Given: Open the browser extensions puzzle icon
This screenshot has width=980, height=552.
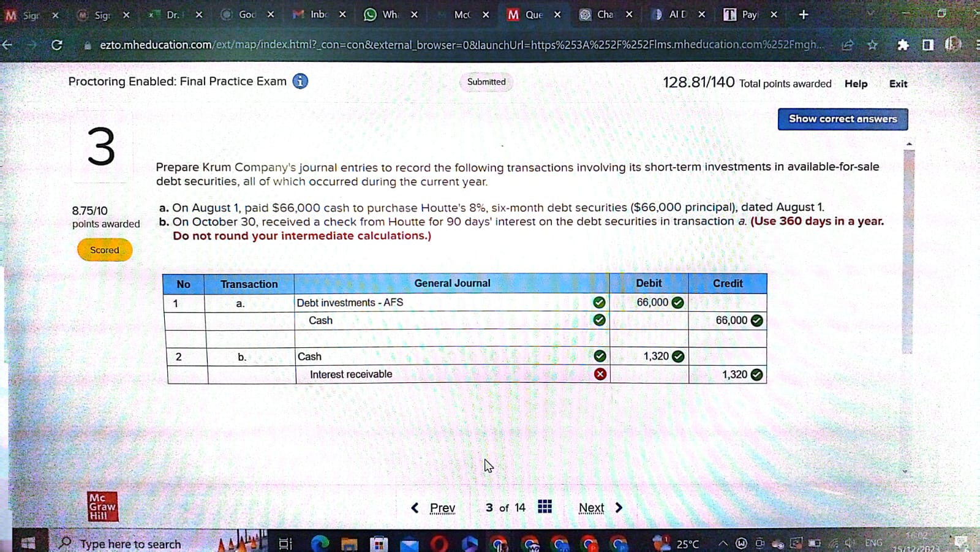Looking at the screenshot, I should pyautogui.click(x=902, y=45).
